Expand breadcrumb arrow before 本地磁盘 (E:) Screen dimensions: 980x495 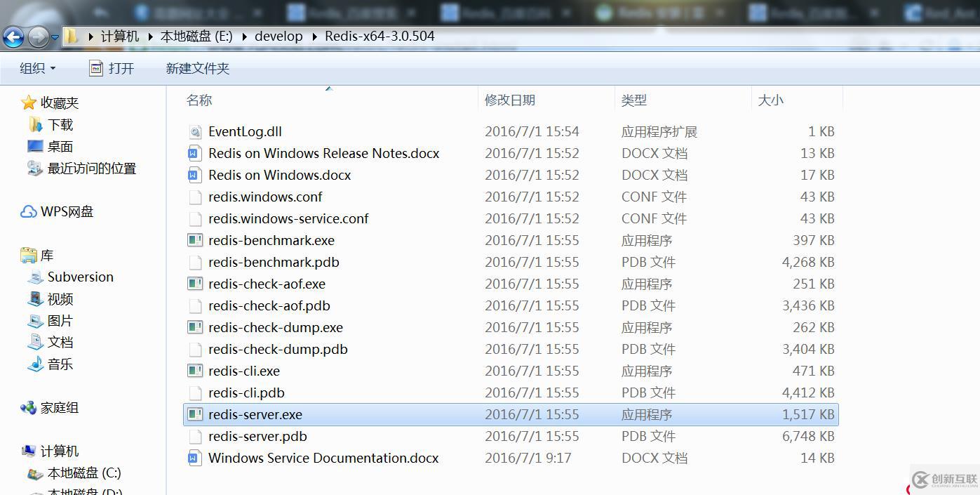[152, 37]
